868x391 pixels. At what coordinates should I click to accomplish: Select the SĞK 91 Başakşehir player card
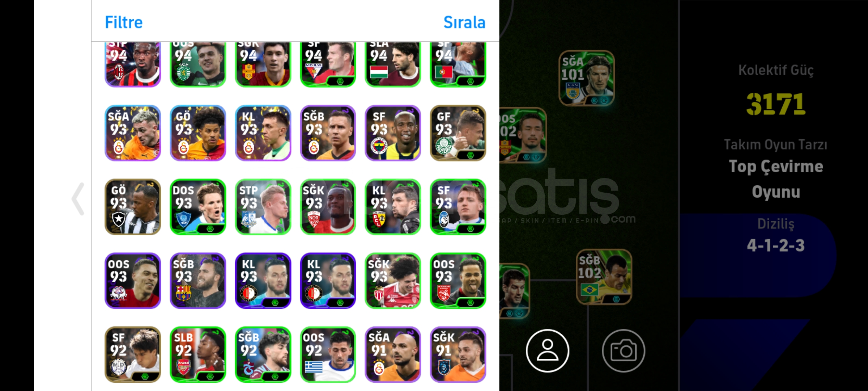pos(458,354)
